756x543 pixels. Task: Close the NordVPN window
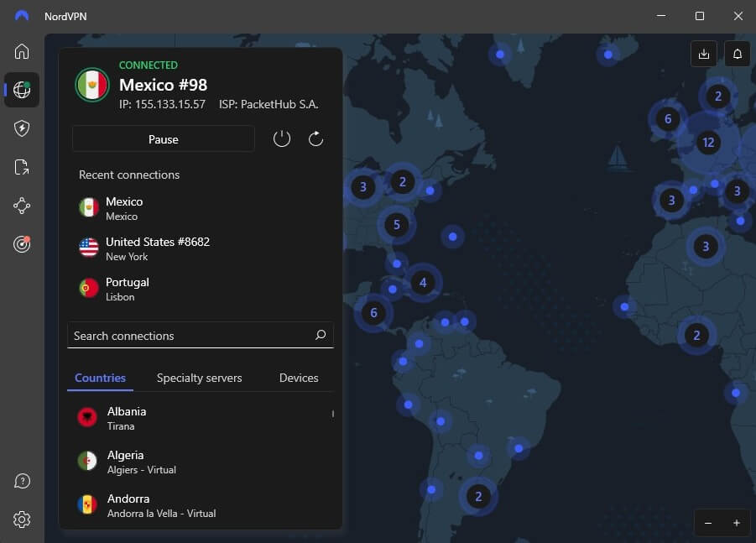point(738,16)
